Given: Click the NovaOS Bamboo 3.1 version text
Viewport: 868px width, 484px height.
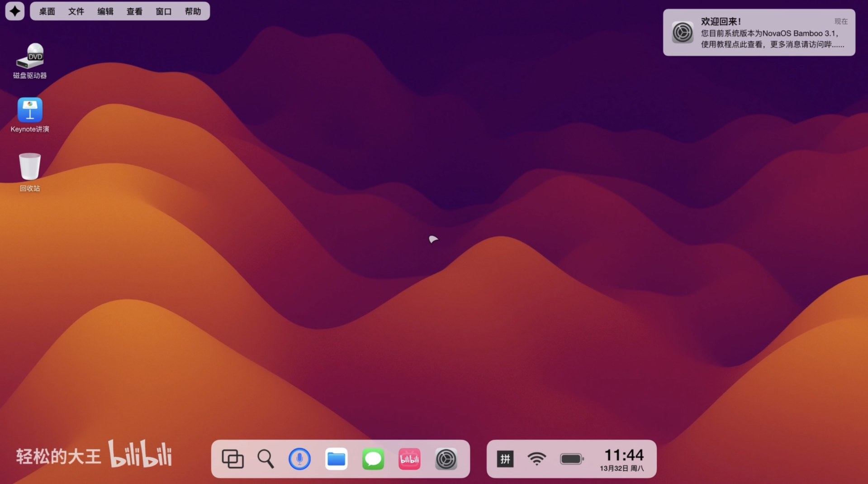Looking at the screenshot, I should [799, 33].
